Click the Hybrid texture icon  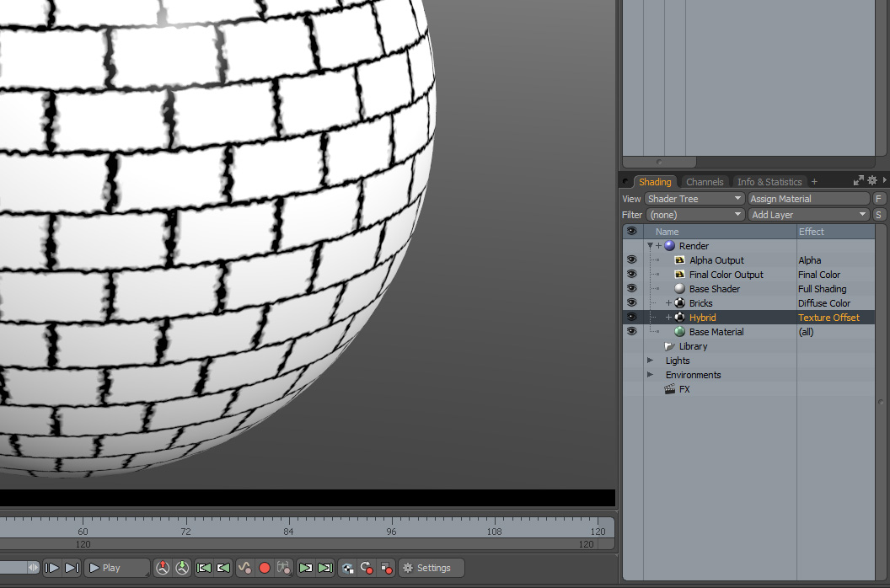tap(679, 318)
